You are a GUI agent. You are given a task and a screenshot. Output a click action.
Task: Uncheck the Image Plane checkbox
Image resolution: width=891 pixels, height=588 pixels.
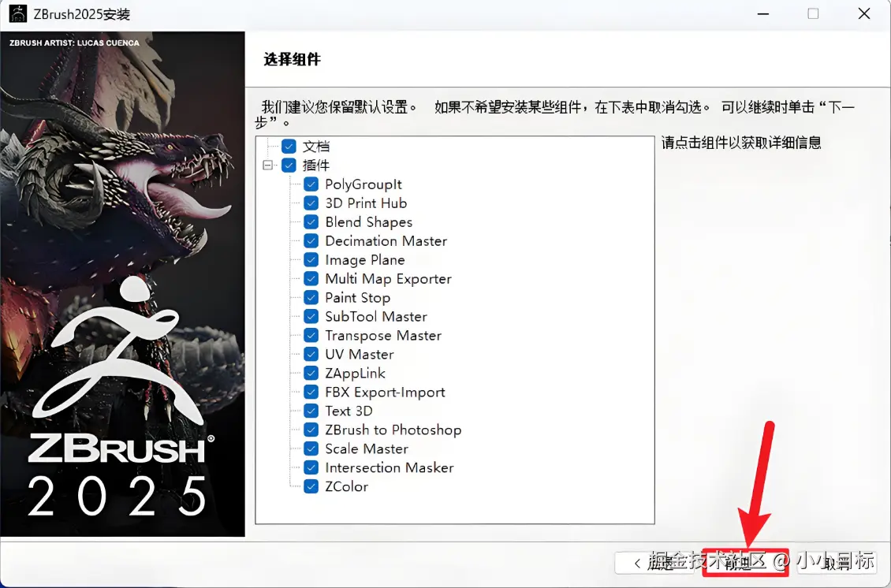pyautogui.click(x=311, y=259)
